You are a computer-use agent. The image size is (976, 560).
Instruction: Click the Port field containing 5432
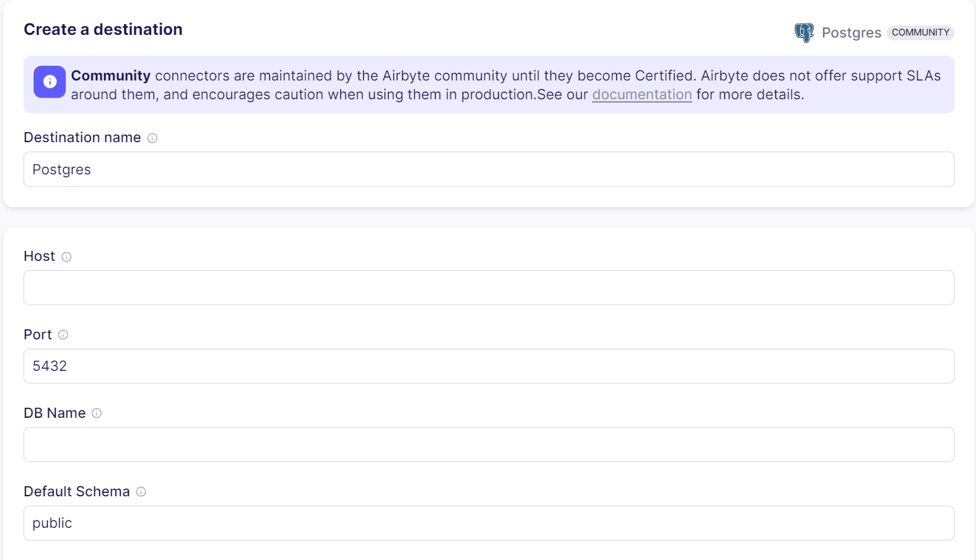pyautogui.click(x=489, y=366)
